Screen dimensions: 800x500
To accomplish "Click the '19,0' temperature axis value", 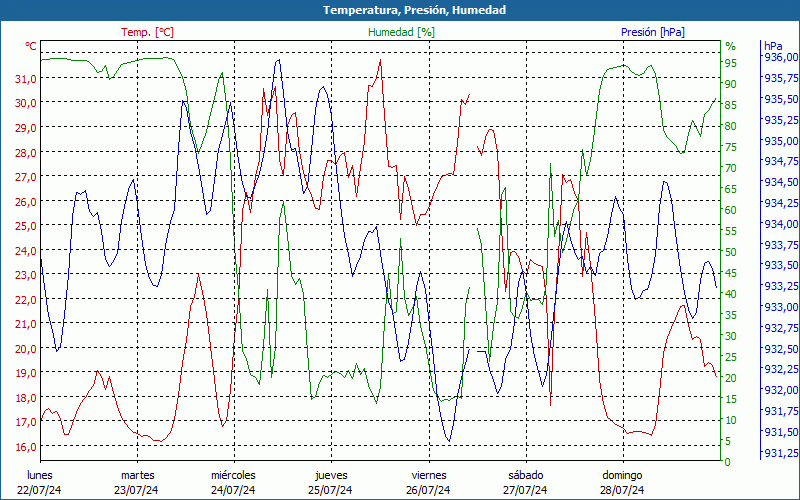I will pos(26,373).
